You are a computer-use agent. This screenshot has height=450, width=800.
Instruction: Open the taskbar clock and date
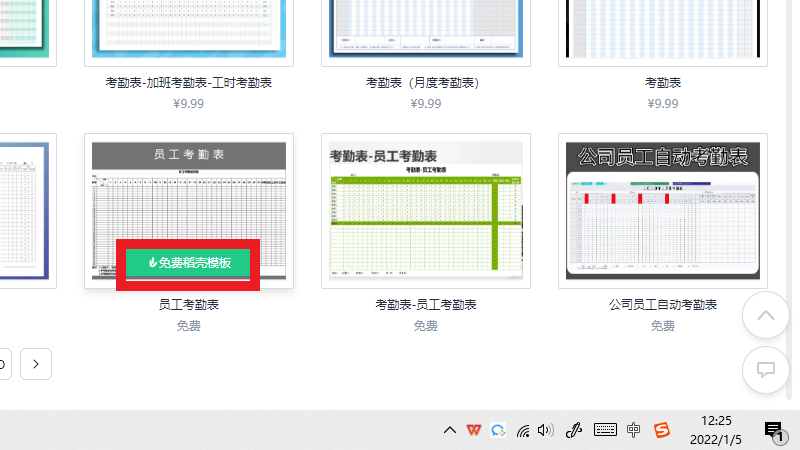pos(716,430)
